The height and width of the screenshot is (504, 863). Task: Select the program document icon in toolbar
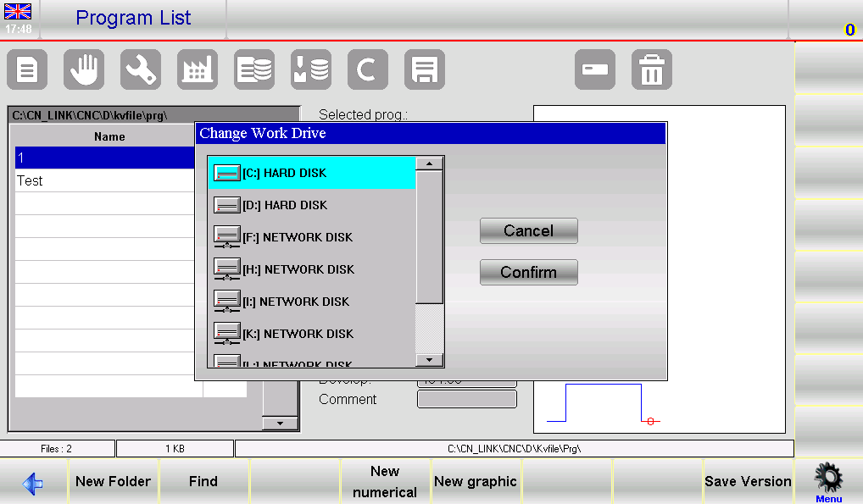point(26,69)
